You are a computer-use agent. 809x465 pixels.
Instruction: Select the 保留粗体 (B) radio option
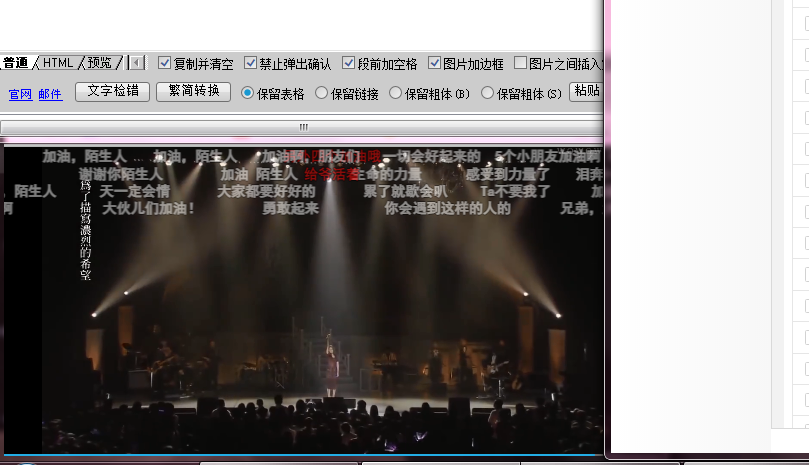(396, 93)
